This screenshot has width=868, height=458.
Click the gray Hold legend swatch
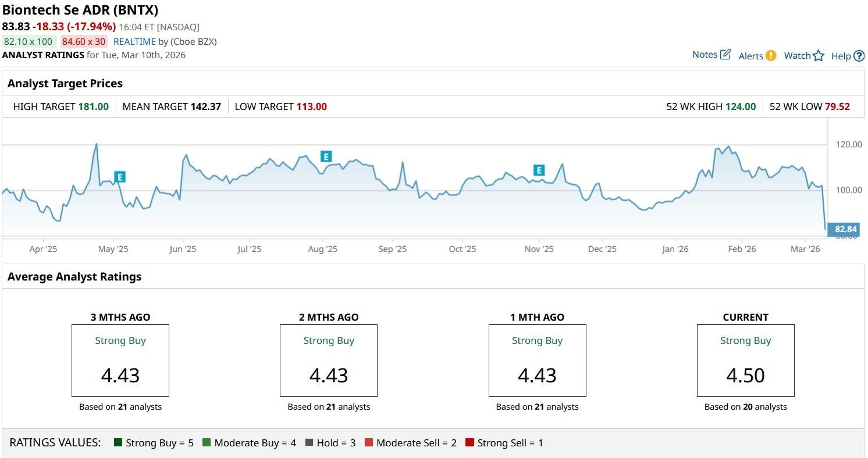309,443
